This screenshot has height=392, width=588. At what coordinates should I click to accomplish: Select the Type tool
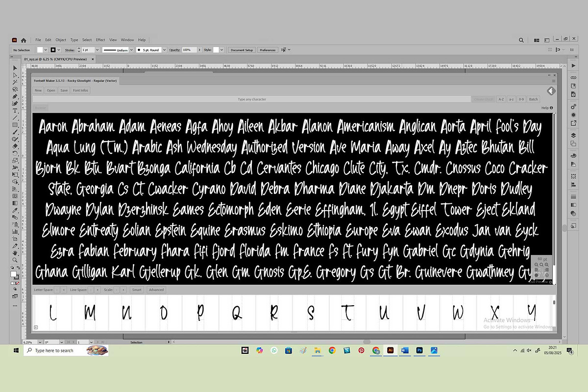tap(15, 110)
